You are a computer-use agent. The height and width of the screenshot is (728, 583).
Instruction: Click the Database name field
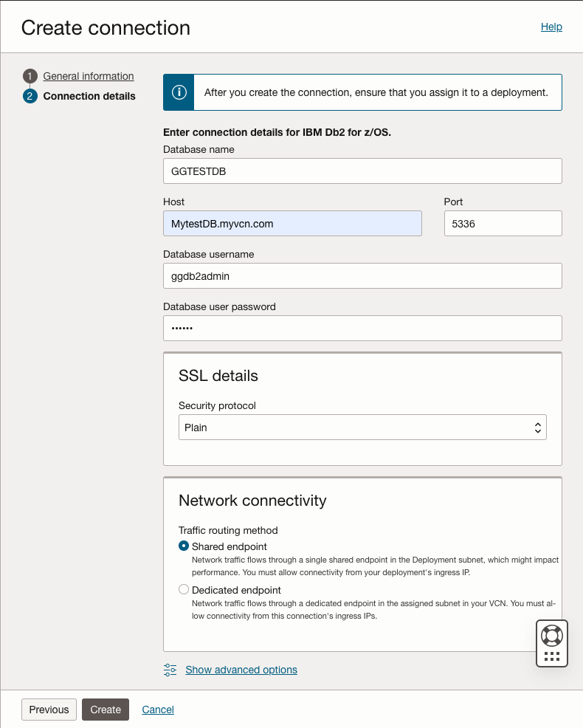point(362,171)
